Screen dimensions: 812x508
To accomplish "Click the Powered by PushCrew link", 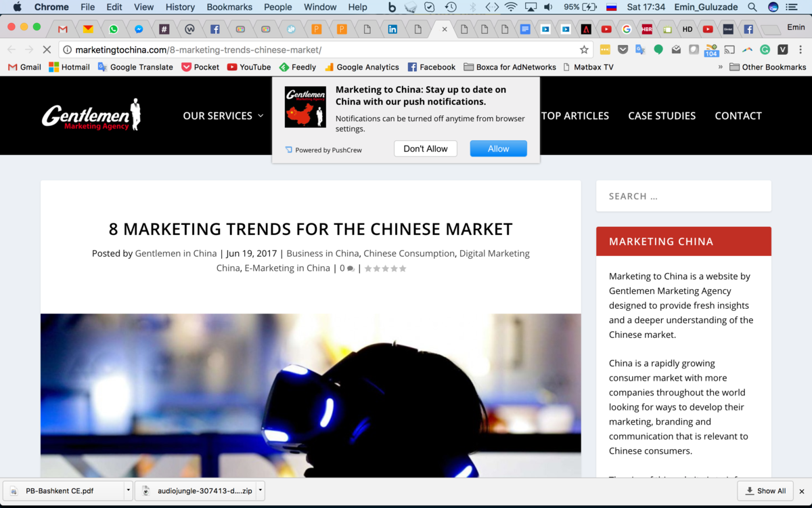I will click(x=323, y=150).
